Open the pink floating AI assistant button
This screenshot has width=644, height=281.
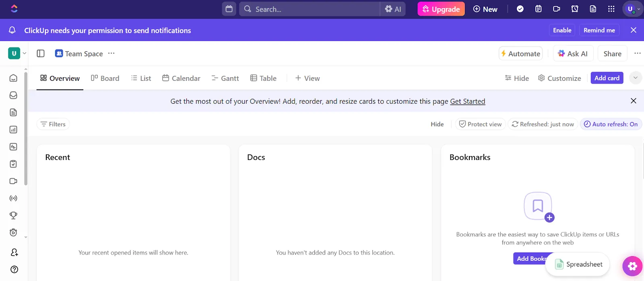(632, 266)
